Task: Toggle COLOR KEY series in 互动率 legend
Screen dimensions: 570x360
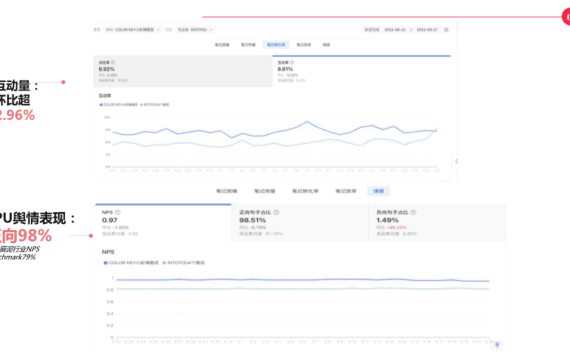Action: click(x=119, y=105)
